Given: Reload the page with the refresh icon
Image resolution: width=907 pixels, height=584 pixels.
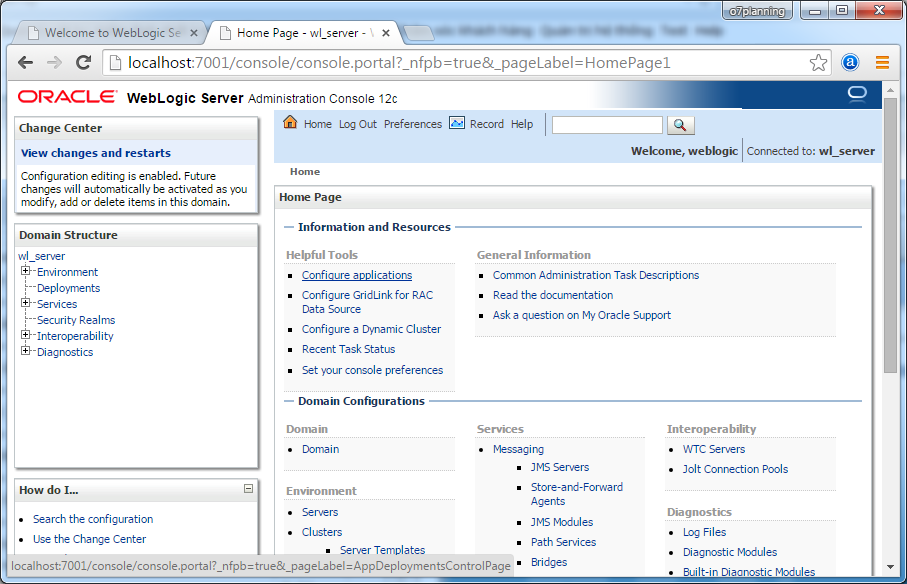Looking at the screenshot, I should [84, 62].
